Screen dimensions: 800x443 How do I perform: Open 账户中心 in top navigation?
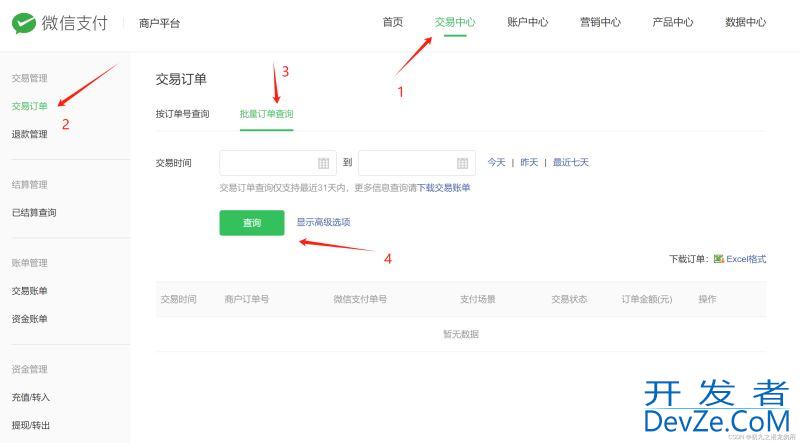coord(528,22)
